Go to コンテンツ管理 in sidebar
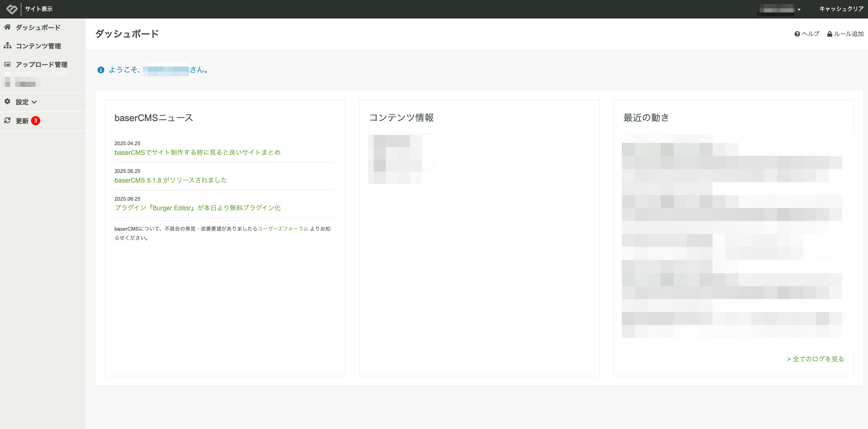This screenshot has width=868, height=429. pyautogui.click(x=38, y=46)
